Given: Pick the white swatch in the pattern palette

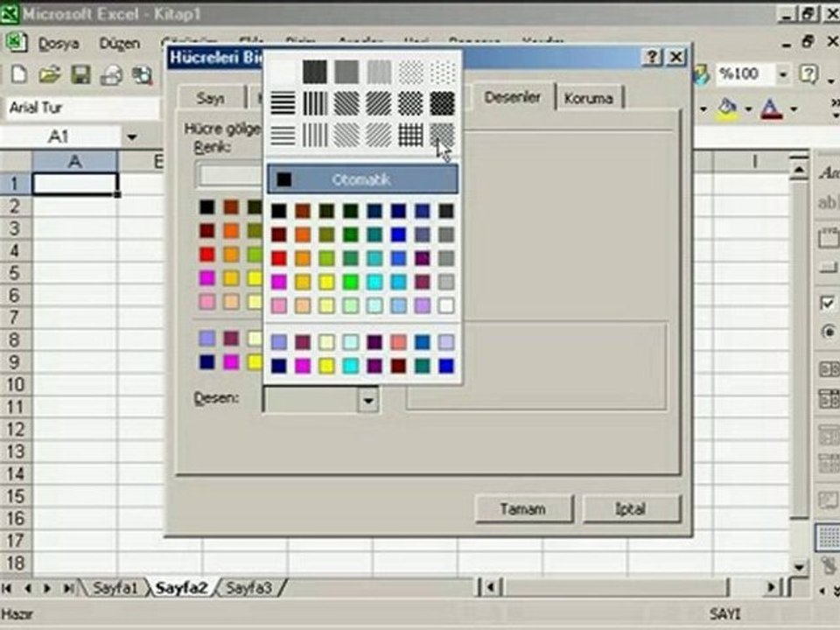Looking at the screenshot, I should (445, 305).
